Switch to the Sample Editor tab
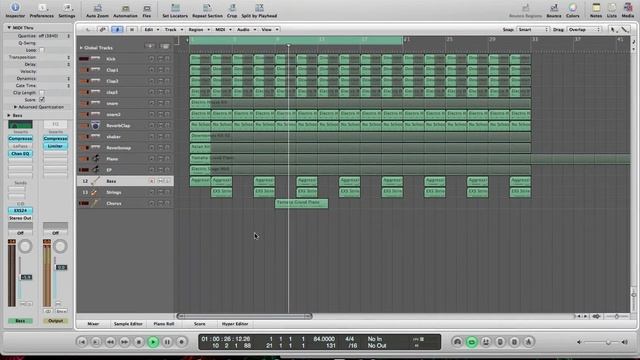640x360 pixels. [x=128, y=324]
